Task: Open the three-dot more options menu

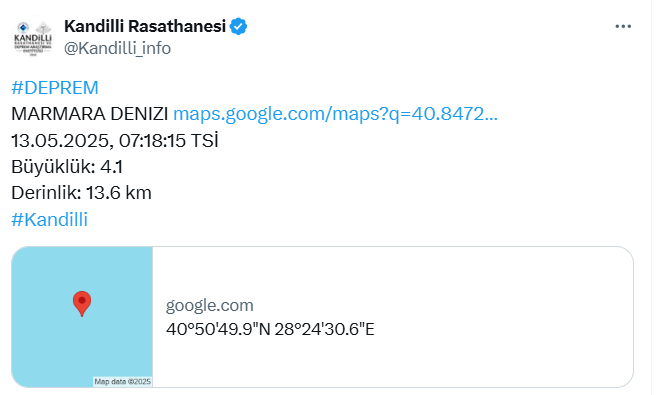Action: point(623,26)
